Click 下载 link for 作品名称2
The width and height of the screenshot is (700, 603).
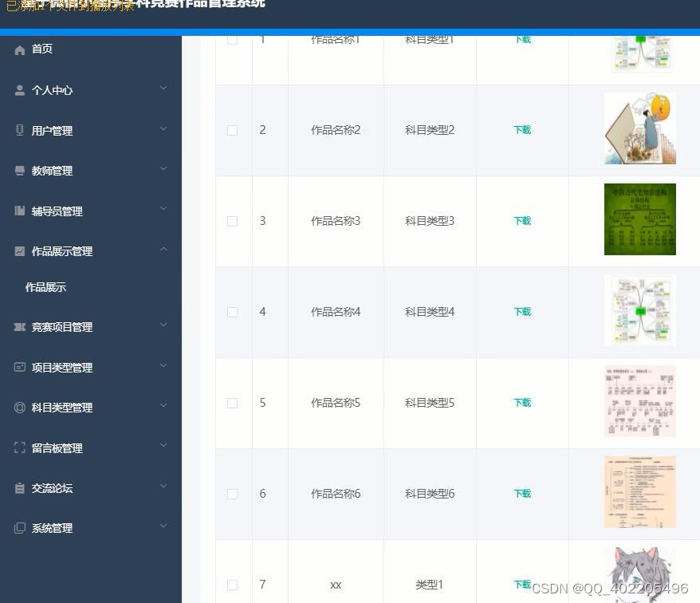click(x=522, y=130)
